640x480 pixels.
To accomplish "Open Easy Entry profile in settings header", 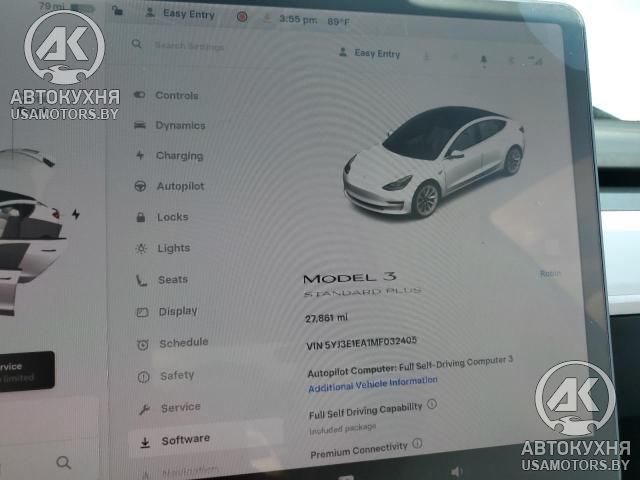I will coord(369,53).
